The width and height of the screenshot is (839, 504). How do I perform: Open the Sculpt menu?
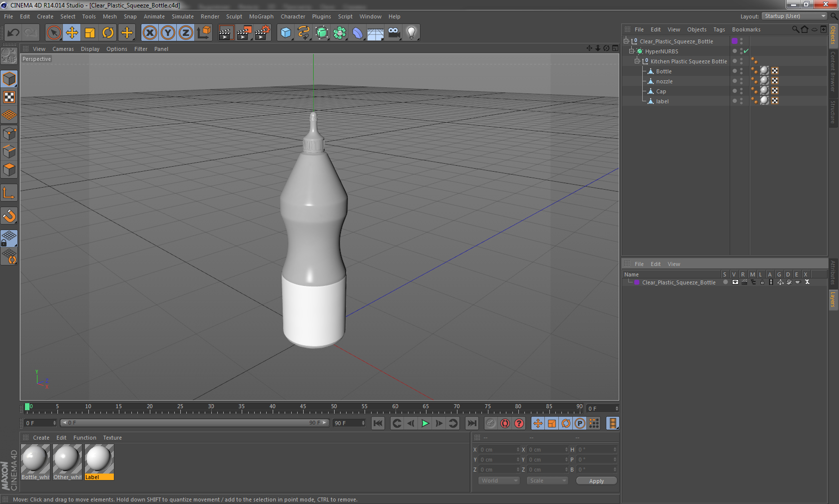click(x=234, y=16)
